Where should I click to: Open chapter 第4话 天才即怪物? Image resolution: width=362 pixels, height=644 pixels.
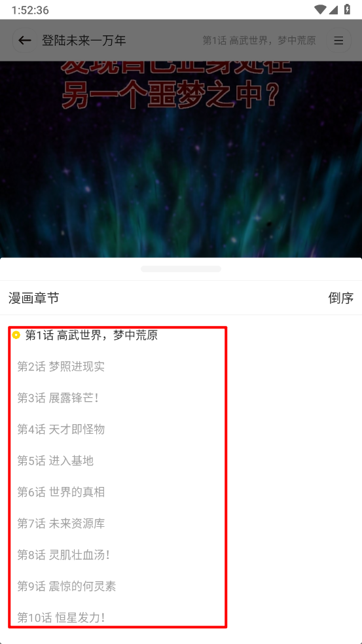coord(61,429)
